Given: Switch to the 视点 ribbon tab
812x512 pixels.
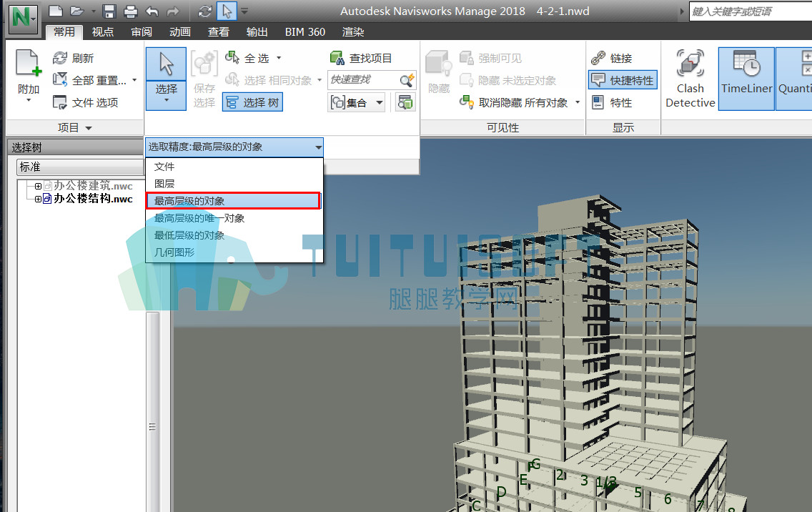Looking at the screenshot, I should (102, 32).
